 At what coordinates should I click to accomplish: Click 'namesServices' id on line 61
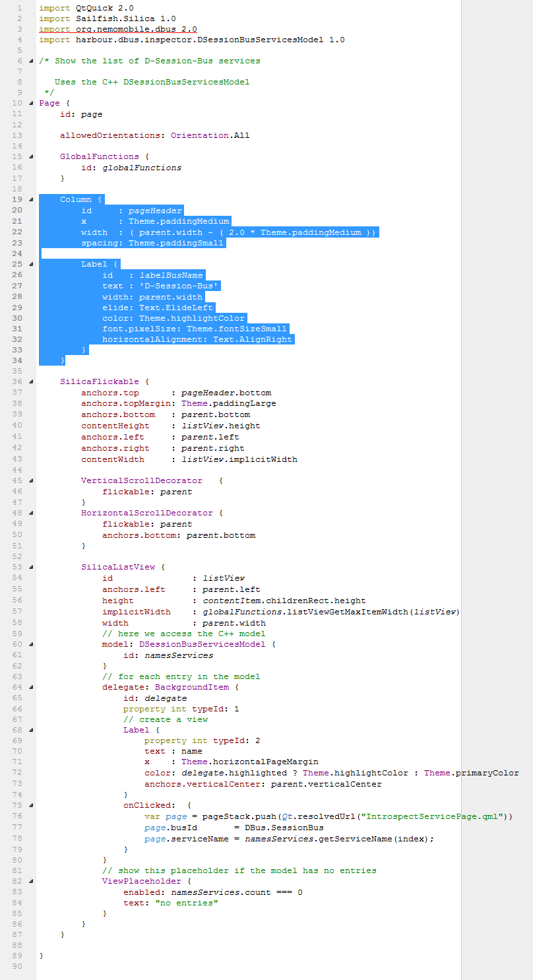pos(179,655)
